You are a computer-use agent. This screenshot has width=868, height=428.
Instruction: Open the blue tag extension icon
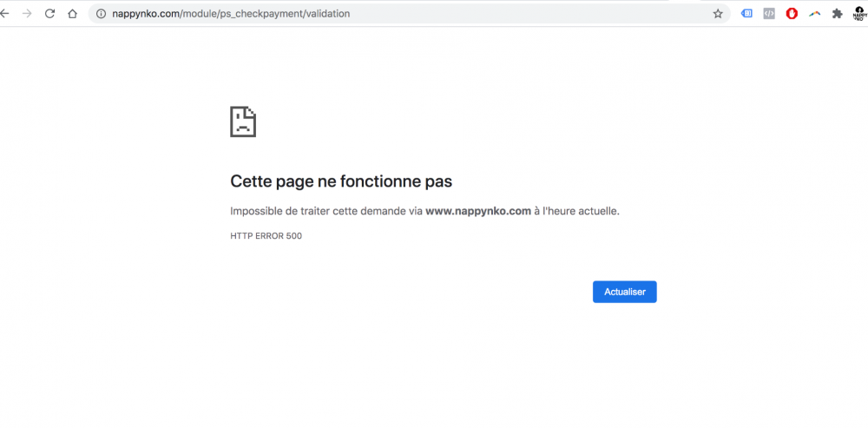746,14
